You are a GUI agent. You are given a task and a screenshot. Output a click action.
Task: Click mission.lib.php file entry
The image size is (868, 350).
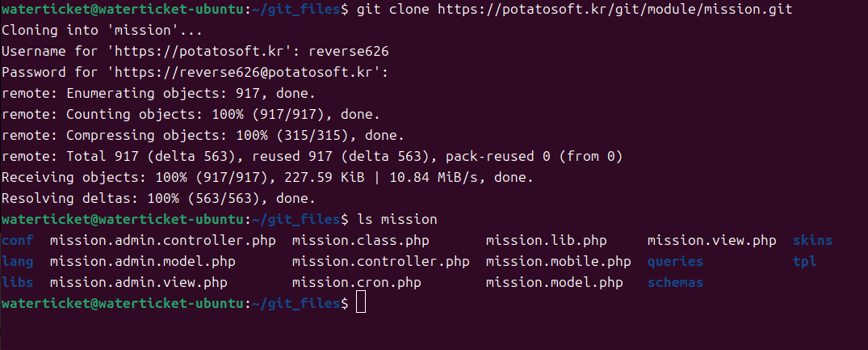point(547,241)
